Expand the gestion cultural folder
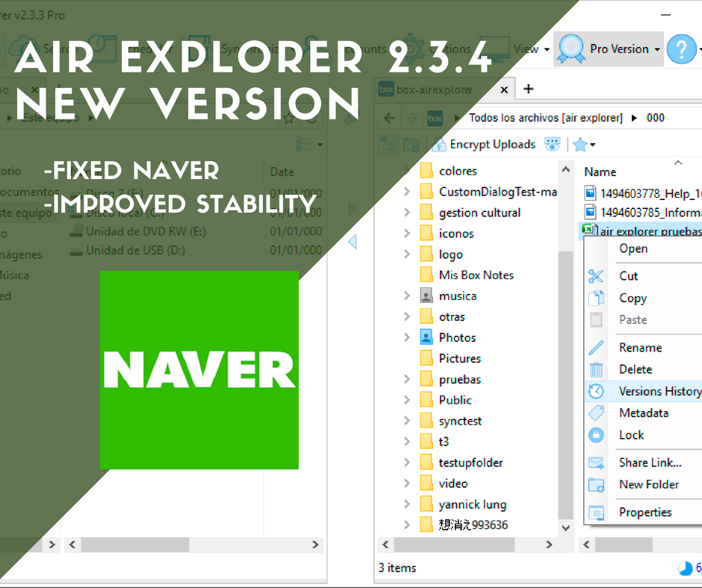 pos(406,213)
